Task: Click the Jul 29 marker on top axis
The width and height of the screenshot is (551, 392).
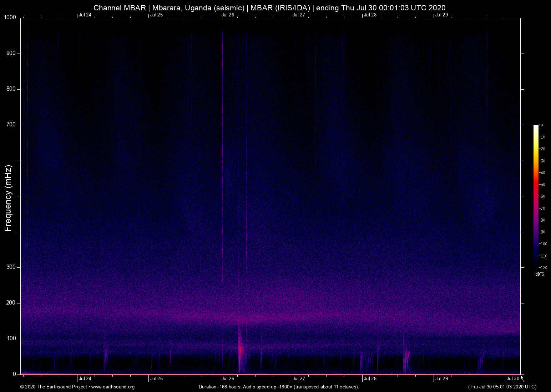Action: [x=441, y=15]
